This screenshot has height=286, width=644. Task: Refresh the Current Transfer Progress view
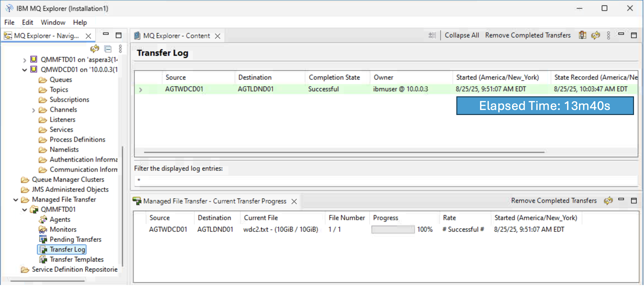click(x=608, y=201)
